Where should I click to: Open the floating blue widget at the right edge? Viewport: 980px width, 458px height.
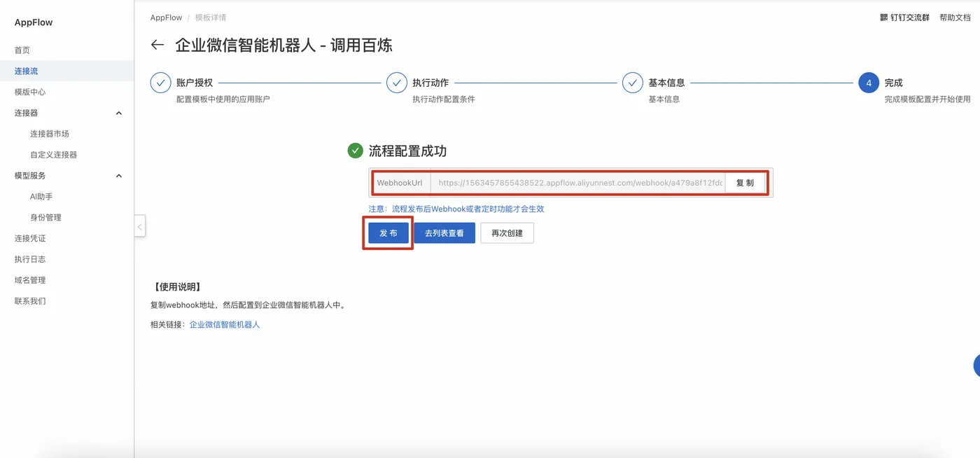(x=976, y=365)
